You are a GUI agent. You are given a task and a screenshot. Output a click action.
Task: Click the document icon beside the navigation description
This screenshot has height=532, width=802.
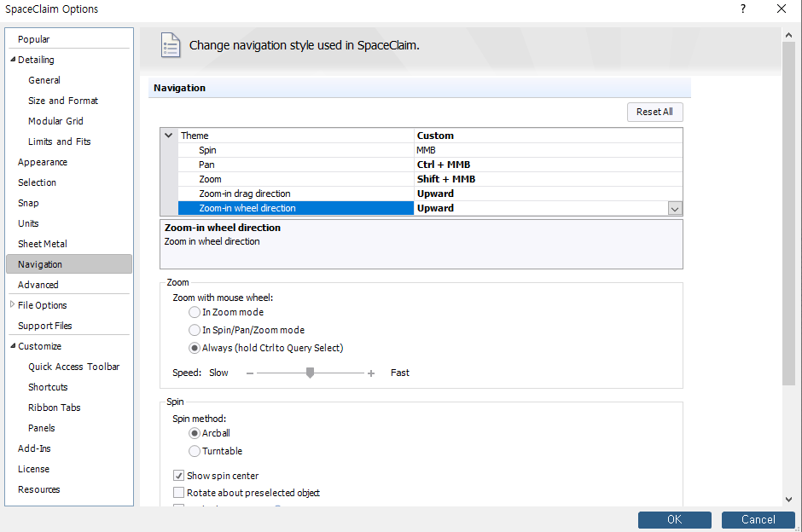coord(171,45)
